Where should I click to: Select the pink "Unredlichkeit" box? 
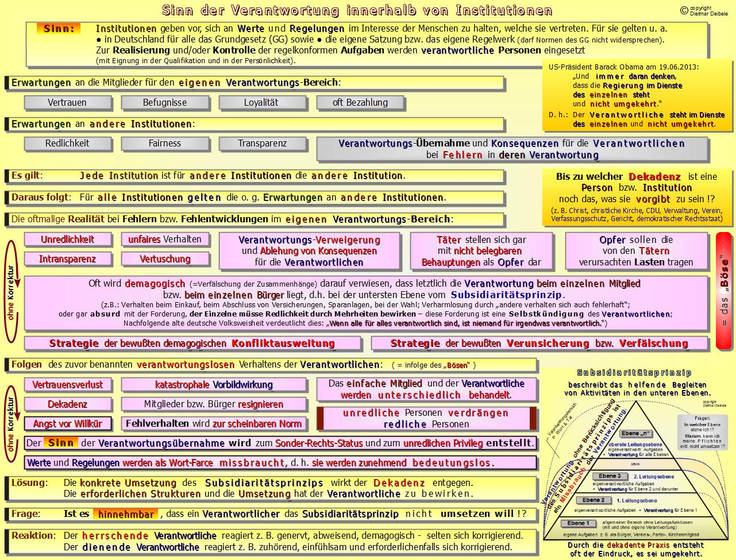67,240
